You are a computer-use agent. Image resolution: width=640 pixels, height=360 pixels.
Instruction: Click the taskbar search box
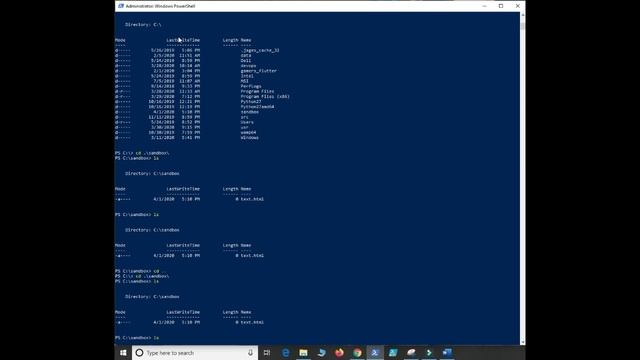pyautogui.click(x=195, y=353)
